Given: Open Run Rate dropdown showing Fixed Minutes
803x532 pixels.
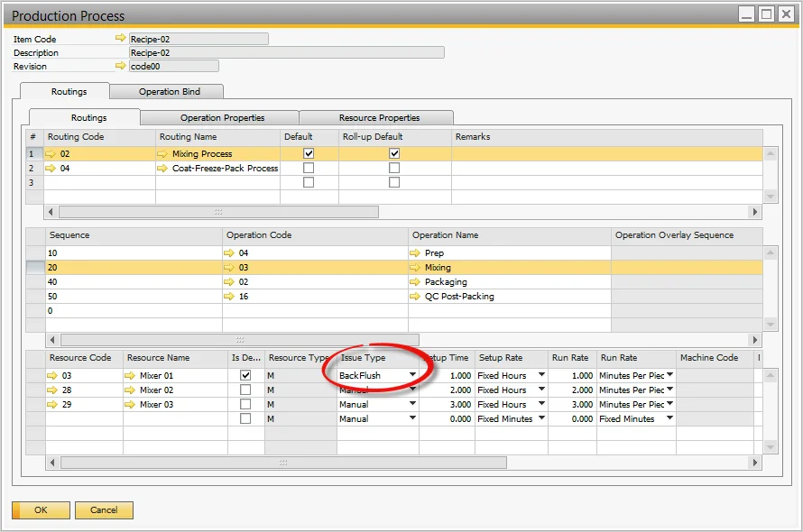Looking at the screenshot, I should (x=669, y=417).
